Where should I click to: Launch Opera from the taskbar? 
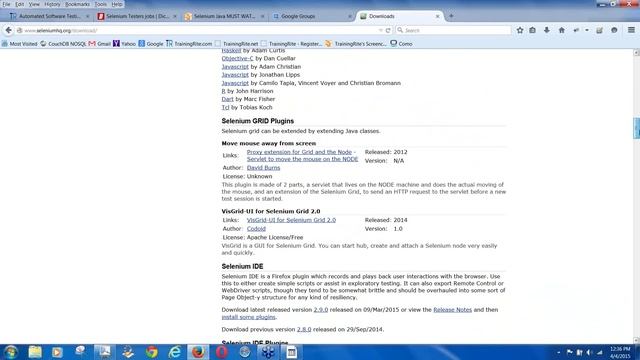pos(222,352)
